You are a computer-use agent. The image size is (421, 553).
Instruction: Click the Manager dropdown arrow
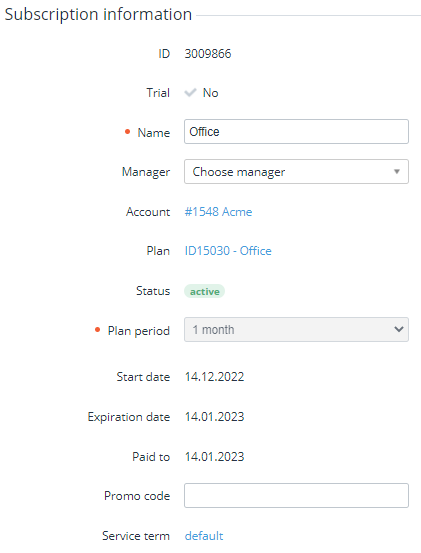pos(397,171)
